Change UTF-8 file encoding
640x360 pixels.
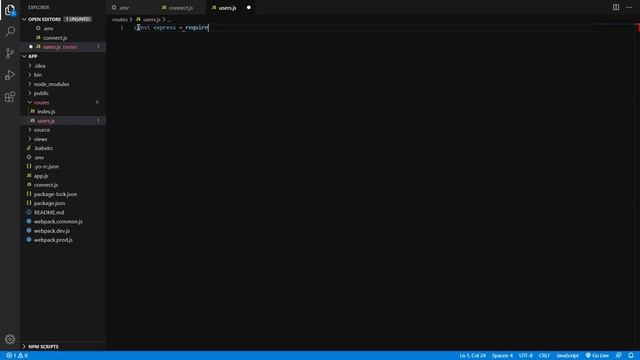point(525,356)
